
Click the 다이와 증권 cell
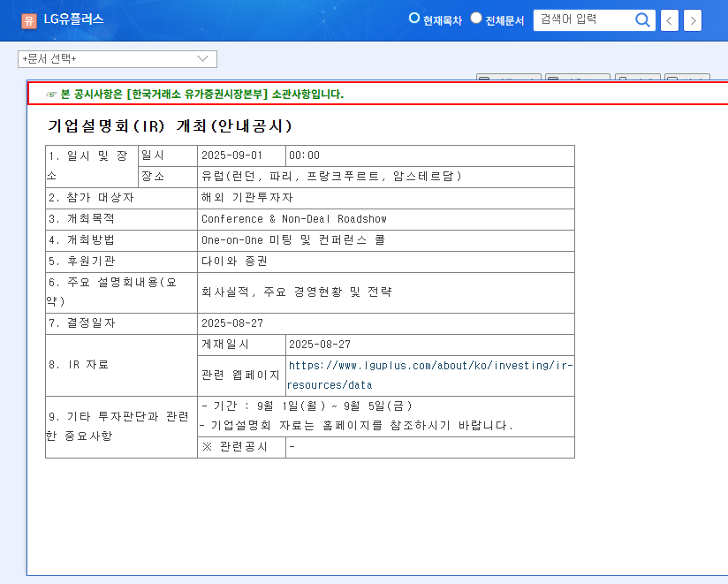pyautogui.click(x=386, y=262)
